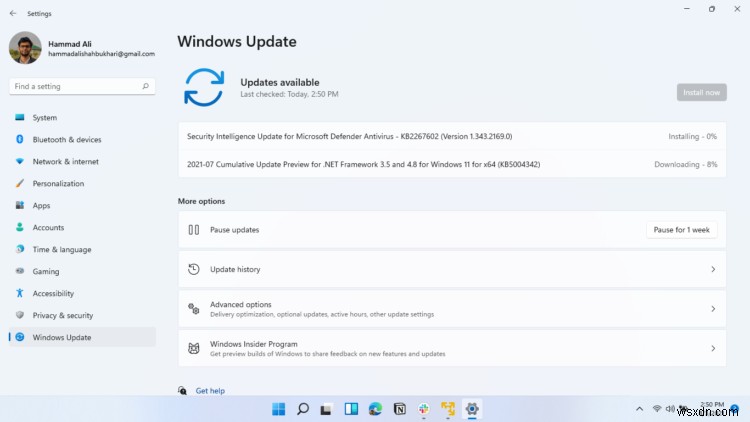Image resolution: width=750 pixels, height=422 pixels.
Task: Focus the Find a setting search box
Action: pos(82,86)
